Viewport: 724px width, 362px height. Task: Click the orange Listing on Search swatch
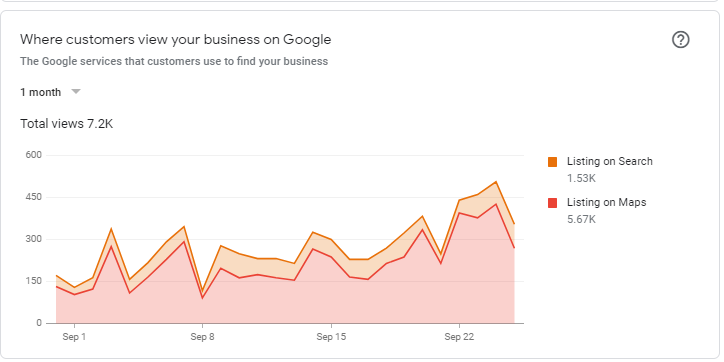pos(552,162)
